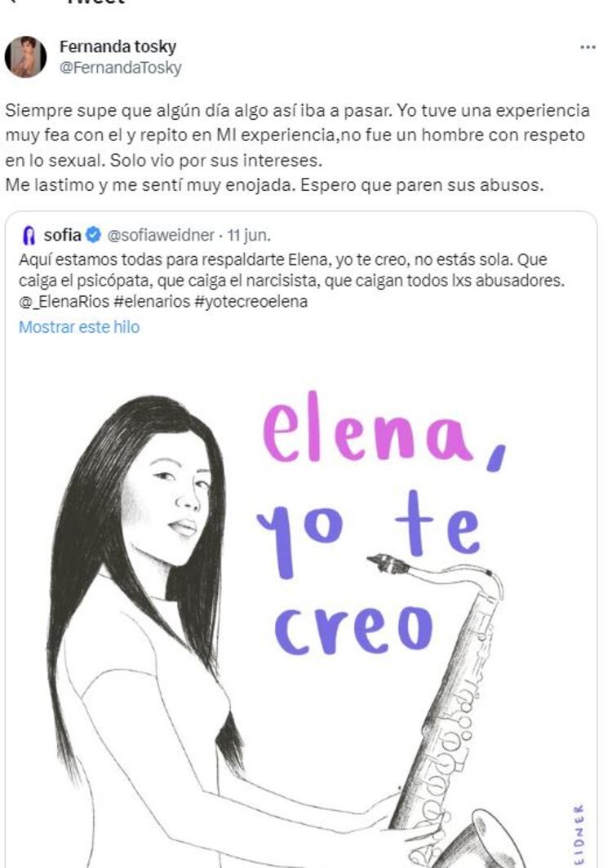Click the blue verified badge beside sofia
Screen dimensions: 612x868
pyautogui.click(x=93, y=235)
